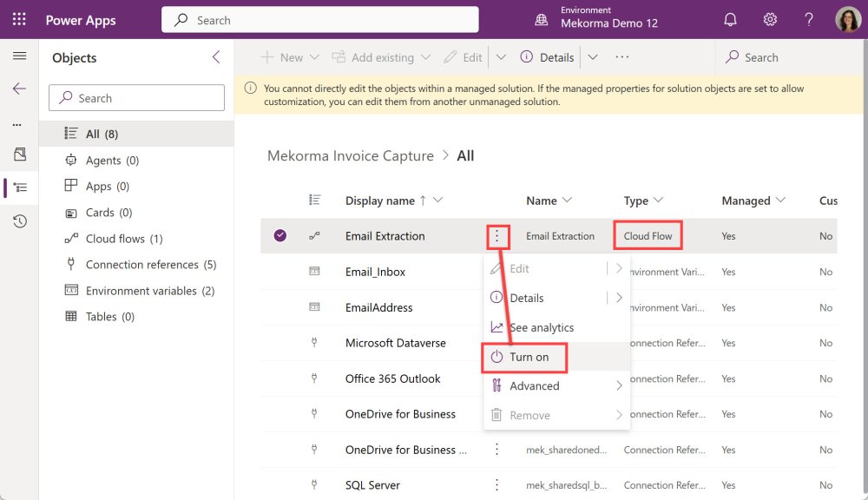Choose Turn on from context menu
The width and height of the screenshot is (868, 500).
(529, 357)
